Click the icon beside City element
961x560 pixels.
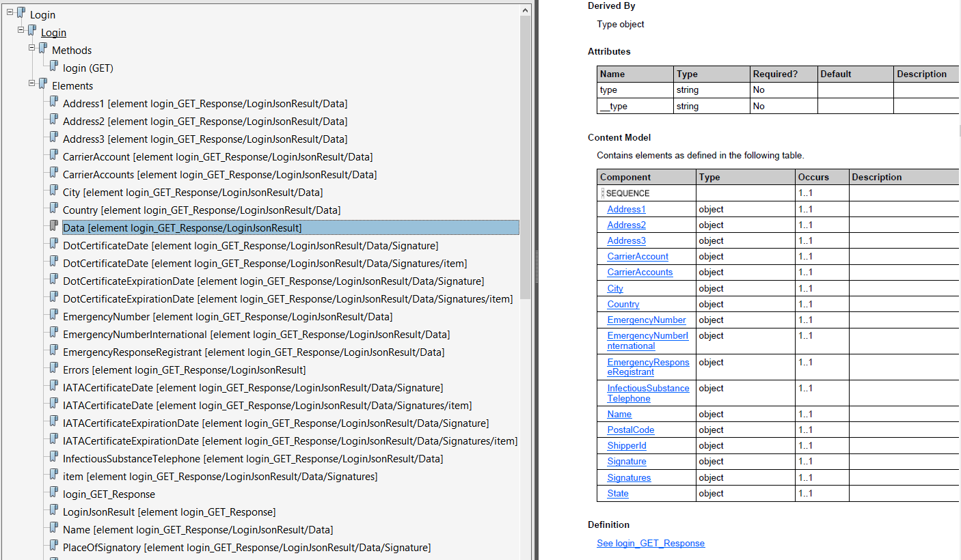tap(53, 191)
